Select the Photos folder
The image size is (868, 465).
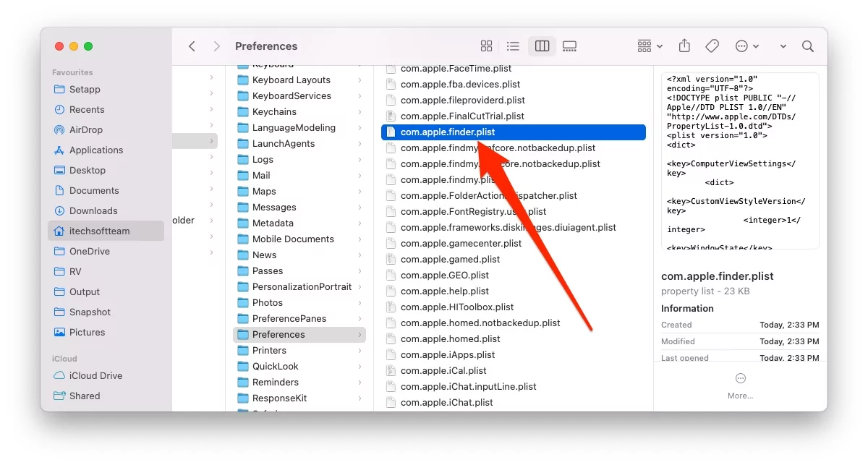[x=299, y=303]
